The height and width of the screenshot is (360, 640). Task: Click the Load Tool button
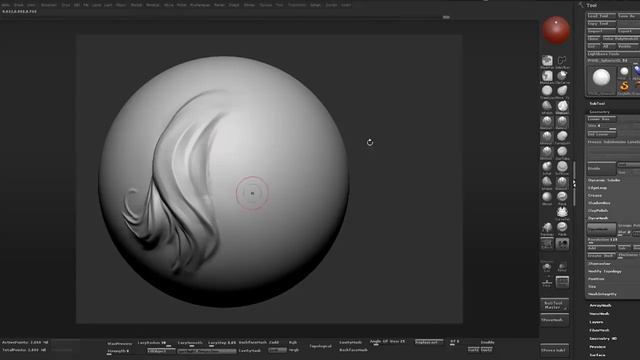(x=601, y=16)
